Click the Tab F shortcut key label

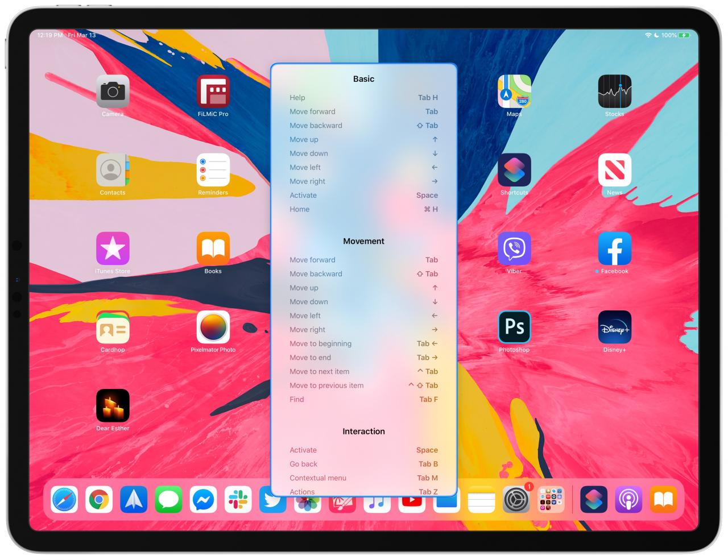428,399
